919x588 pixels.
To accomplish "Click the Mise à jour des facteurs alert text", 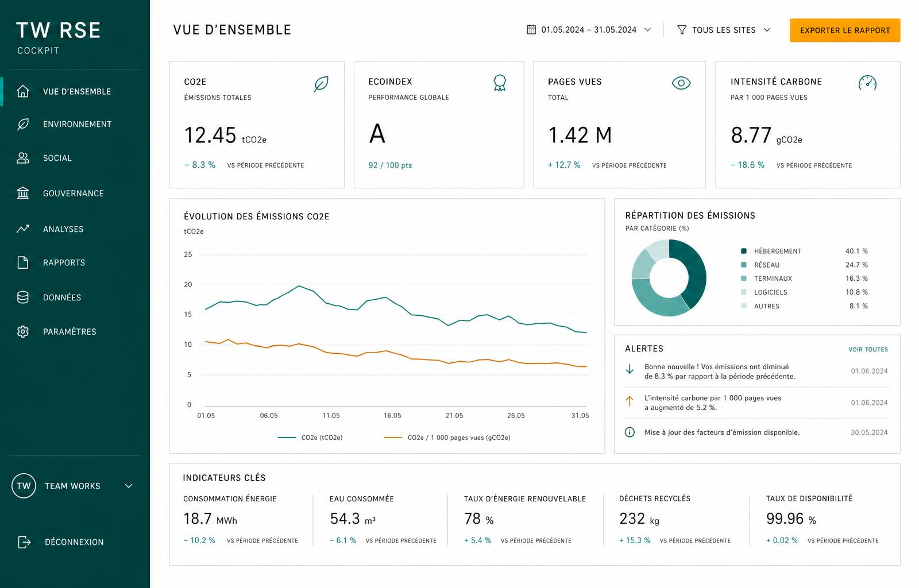I will (722, 432).
